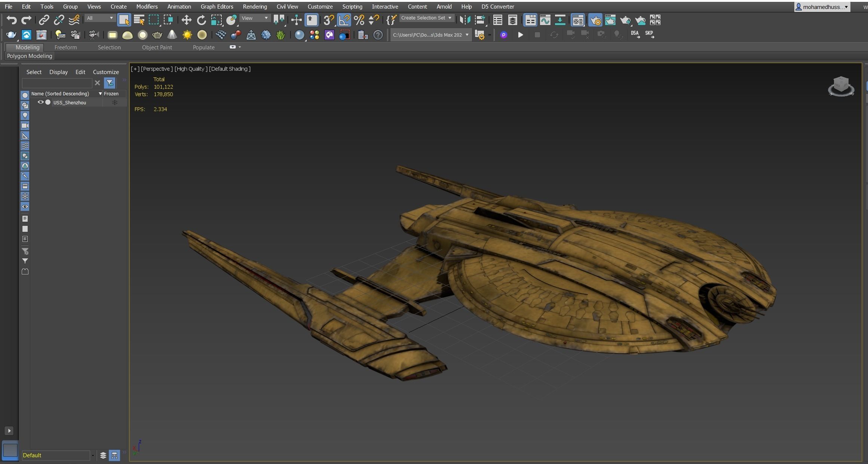Toggle frozen state of USS_Shenzhou
868x464 pixels.
point(115,102)
